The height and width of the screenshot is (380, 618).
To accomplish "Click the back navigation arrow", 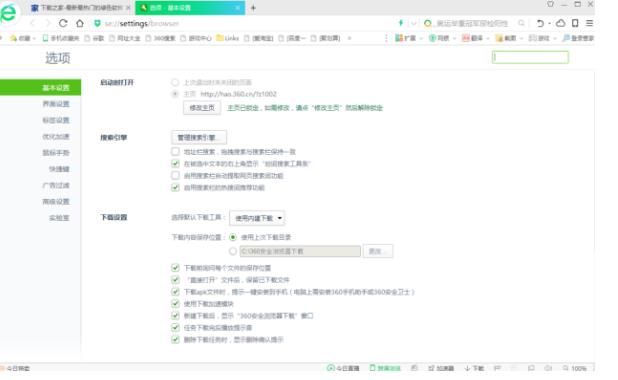I will [x=32, y=23].
